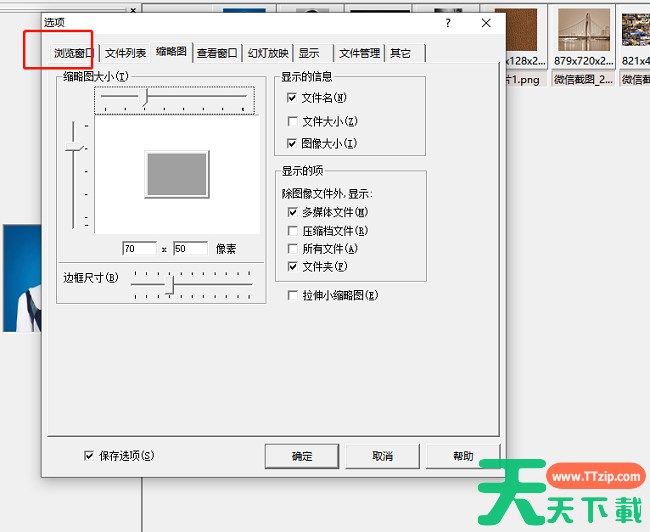Image resolution: width=650 pixels, height=532 pixels.
Task: Toggle the 保存选项(S) checkbox
Action: point(89,456)
